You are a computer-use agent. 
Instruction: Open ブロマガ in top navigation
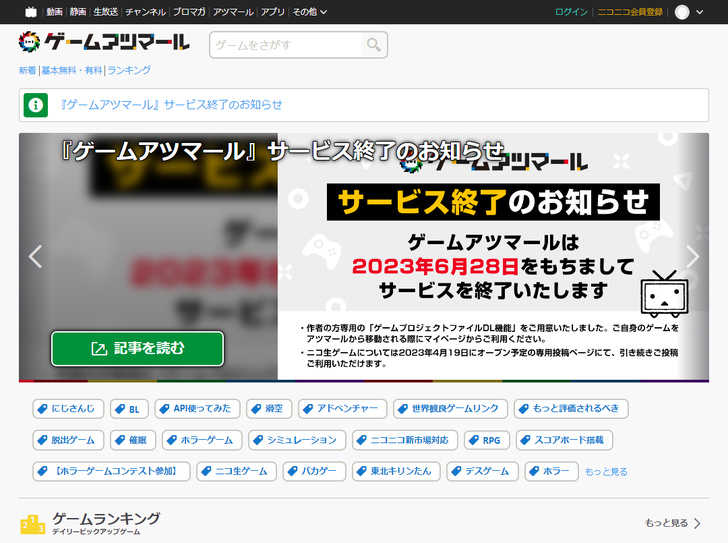(189, 12)
